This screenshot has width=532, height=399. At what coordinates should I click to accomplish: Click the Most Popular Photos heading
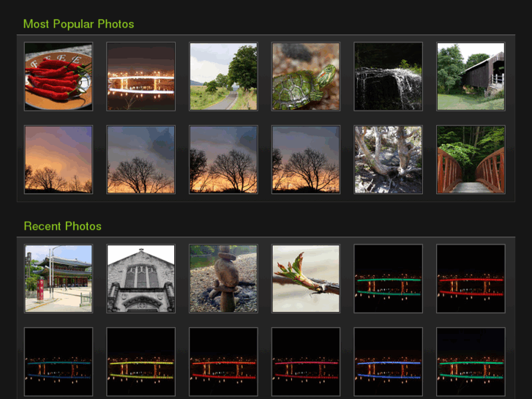(79, 24)
